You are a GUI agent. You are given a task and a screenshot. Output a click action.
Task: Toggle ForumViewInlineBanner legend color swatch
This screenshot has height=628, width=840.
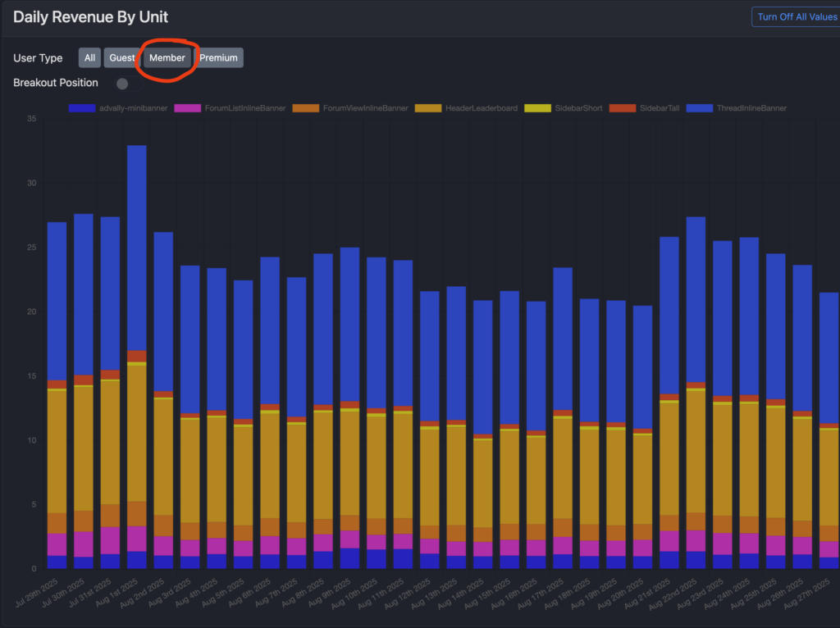[x=306, y=108]
